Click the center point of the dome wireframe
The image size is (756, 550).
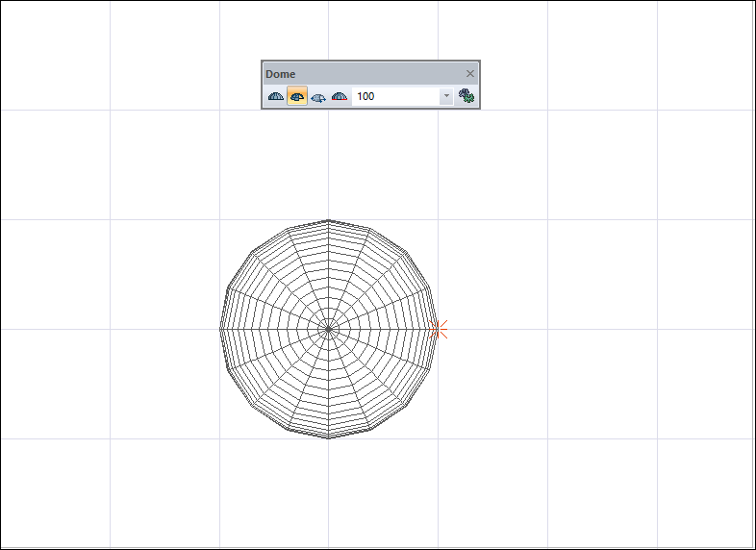click(x=329, y=329)
